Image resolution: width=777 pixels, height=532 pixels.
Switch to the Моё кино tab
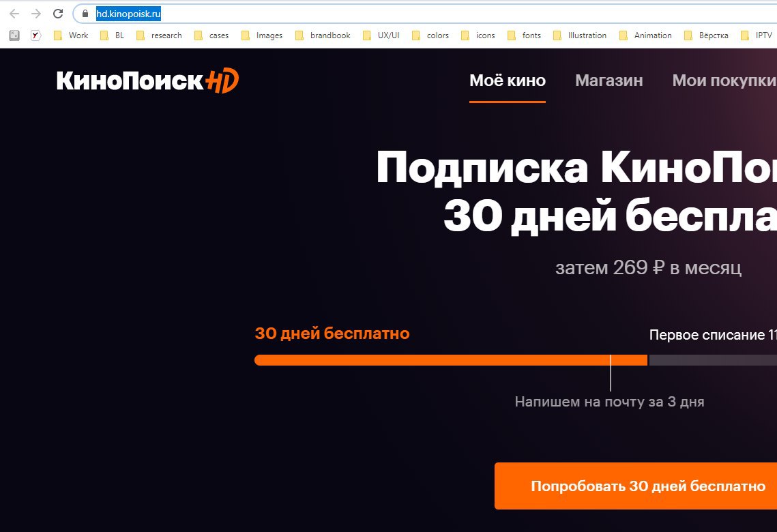point(508,80)
